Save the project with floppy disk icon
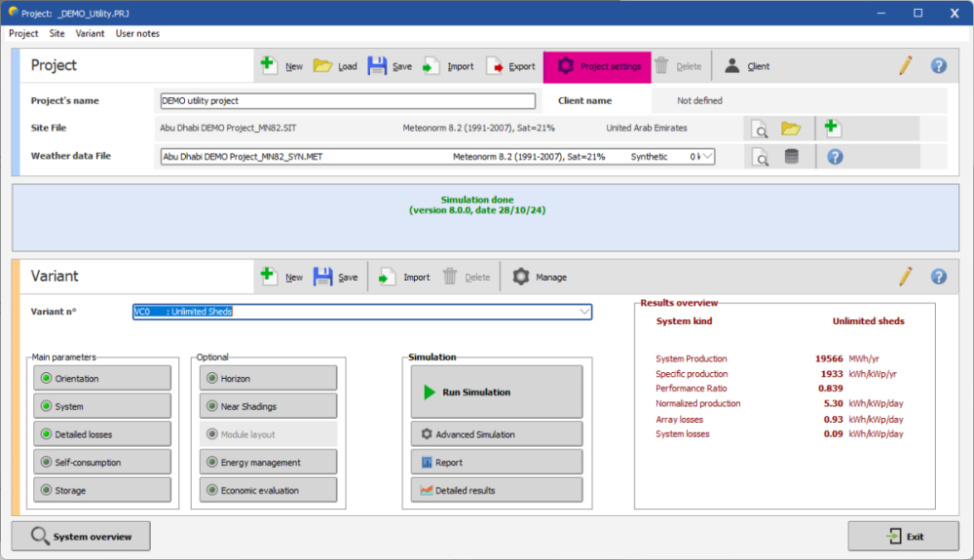Image resolution: width=974 pixels, height=560 pixels. [378, 66]
